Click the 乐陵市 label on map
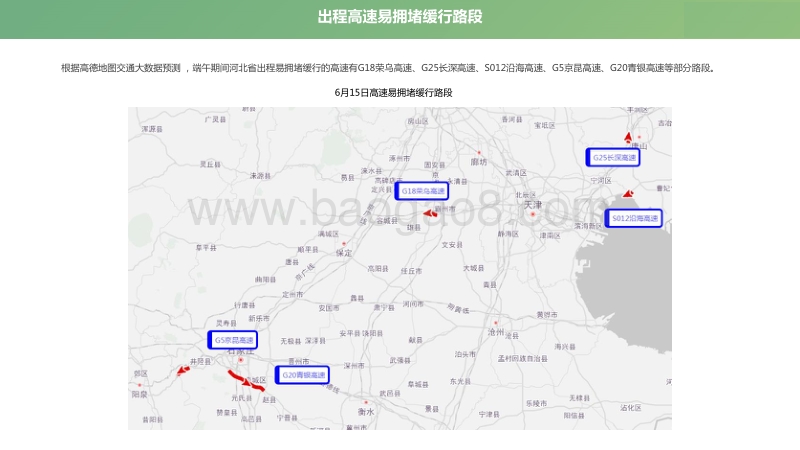The width and height of the screenshot is (800, 450). [536, 403]
